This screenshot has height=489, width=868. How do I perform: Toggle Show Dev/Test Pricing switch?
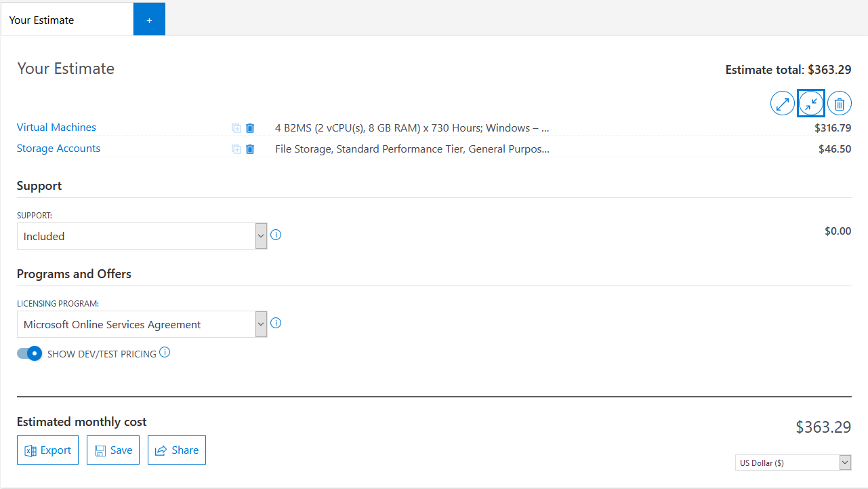[x=30, y=353]
